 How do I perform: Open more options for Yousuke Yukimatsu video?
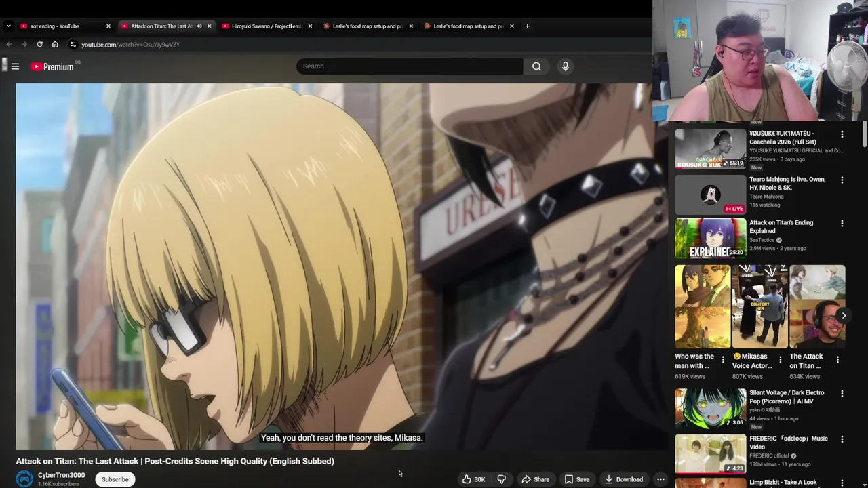(x=842, y=134)
